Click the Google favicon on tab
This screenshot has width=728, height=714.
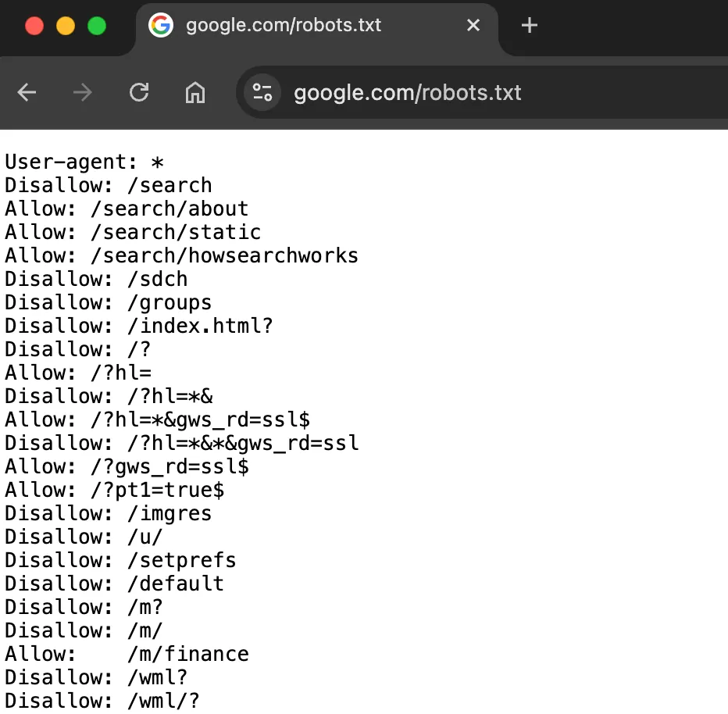(161, 25)
